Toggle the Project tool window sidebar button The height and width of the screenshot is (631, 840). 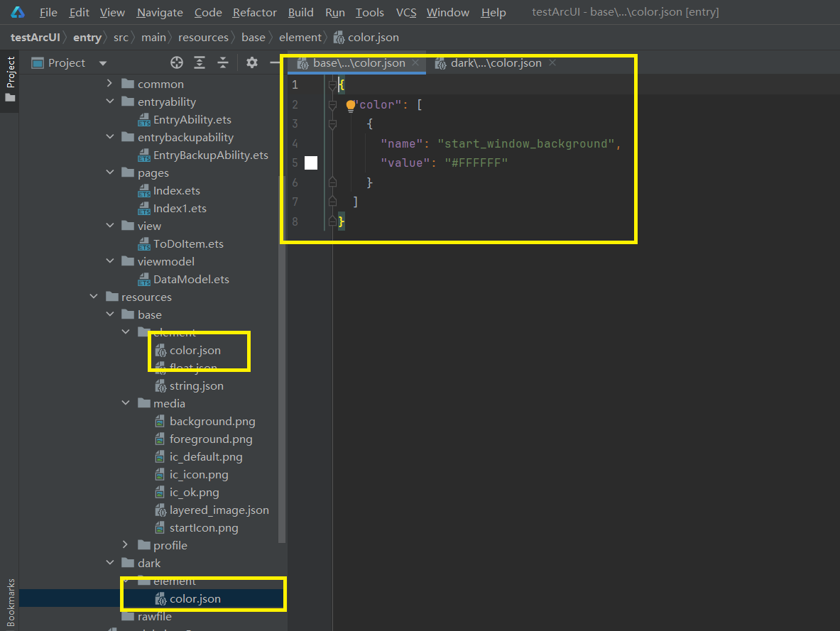tap(10, 79)
